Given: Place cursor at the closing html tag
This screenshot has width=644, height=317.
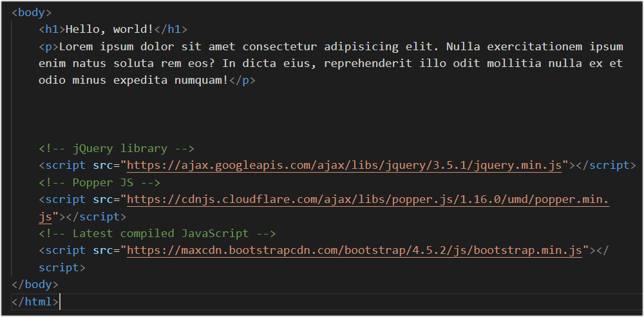Looking at the screenshot, I should pyautogui.click(x=35, y=302).
